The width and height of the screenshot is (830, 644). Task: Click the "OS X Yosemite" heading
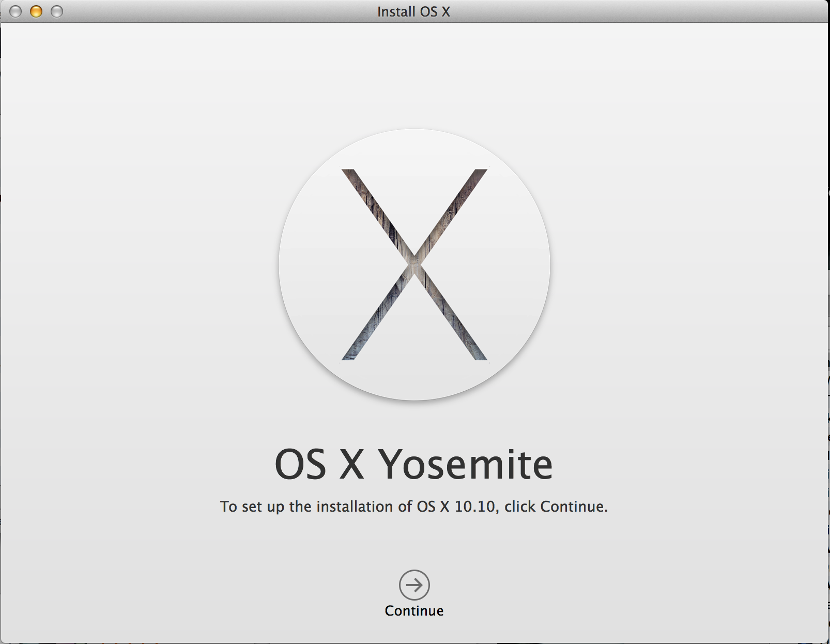413,464
